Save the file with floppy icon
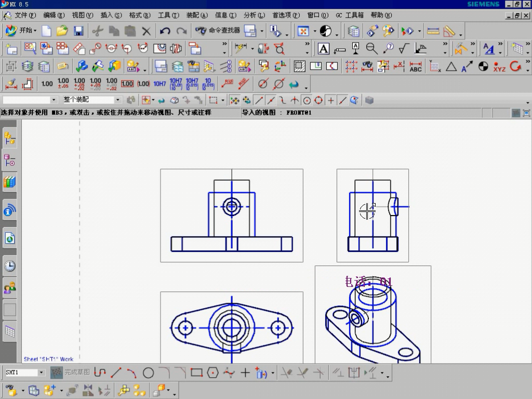532x399 pixels. [78, 31]
